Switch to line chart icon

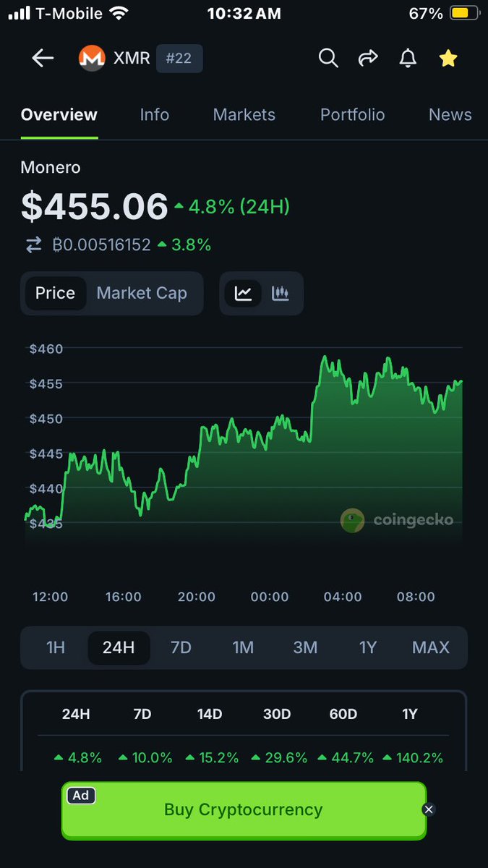pos(243,293)
